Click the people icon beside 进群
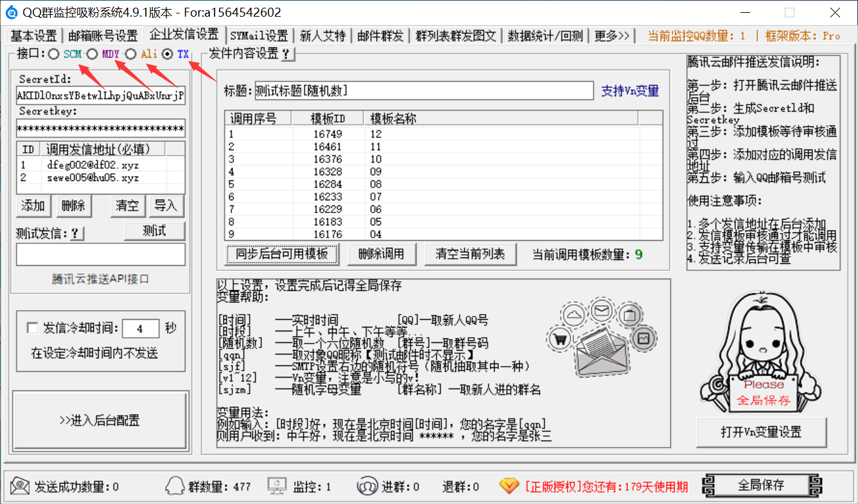 point(367,486)
